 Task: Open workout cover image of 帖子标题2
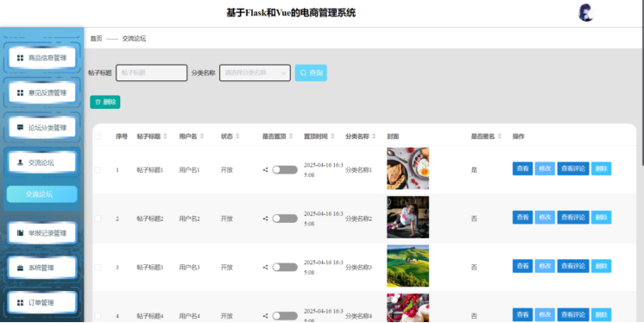point(407,217)
